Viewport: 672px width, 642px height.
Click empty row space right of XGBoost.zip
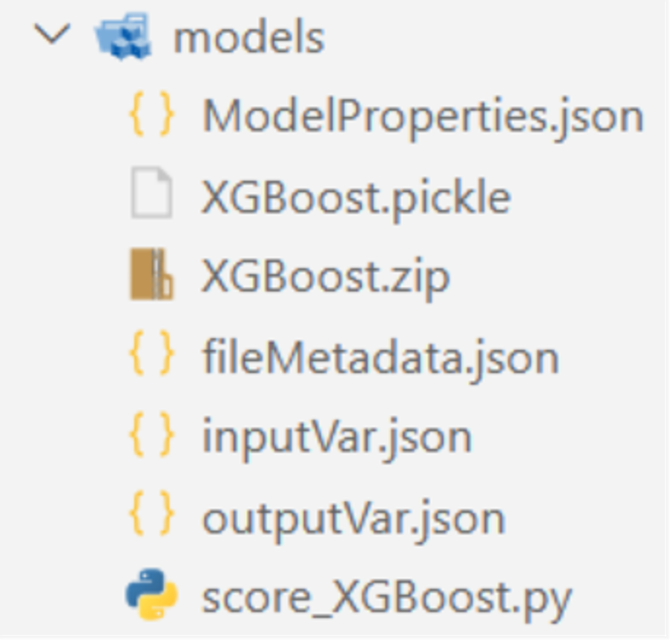pyautogui.click(x=556, y=277)
